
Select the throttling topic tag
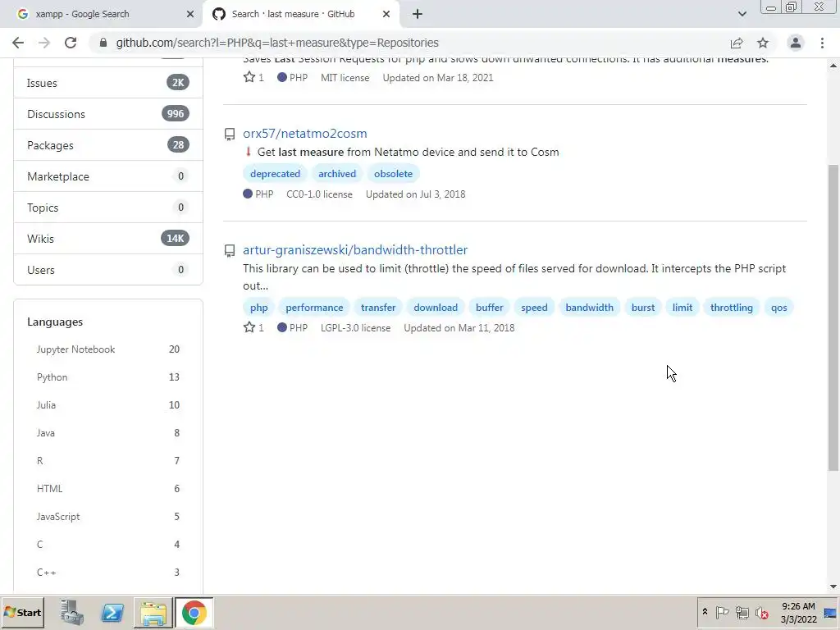pyautogui.click(x=731, y=308)
